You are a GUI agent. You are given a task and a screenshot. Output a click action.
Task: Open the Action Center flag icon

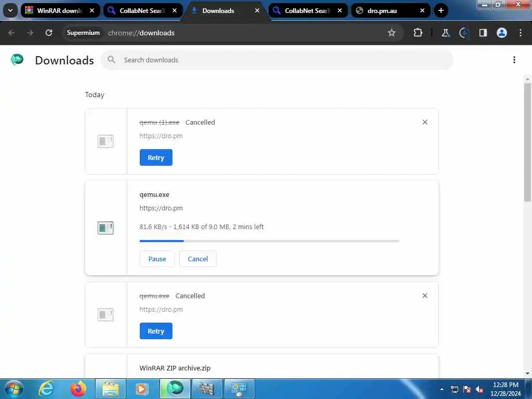coord(467,390)
